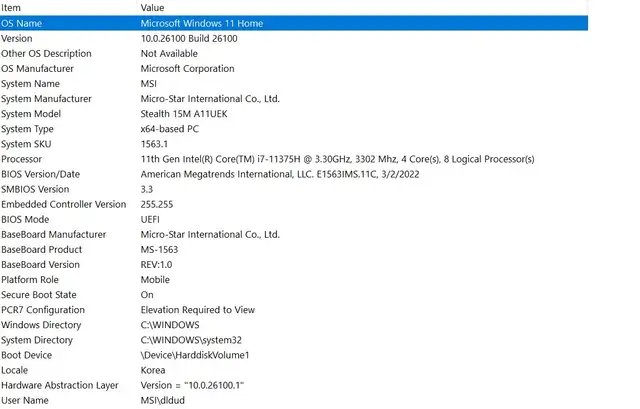This screenshot has height=409, width=640.
Task: Click the Mobile value
Action: (155, 280)
